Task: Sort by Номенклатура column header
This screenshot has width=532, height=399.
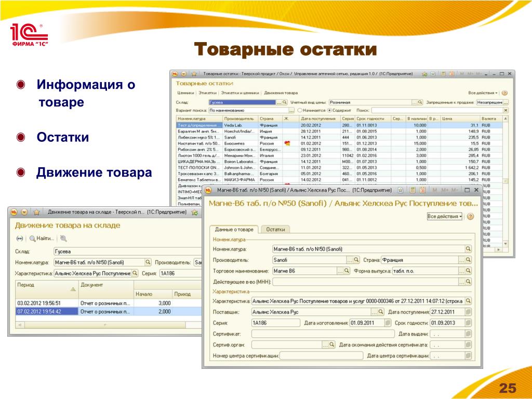Action: 199,119
